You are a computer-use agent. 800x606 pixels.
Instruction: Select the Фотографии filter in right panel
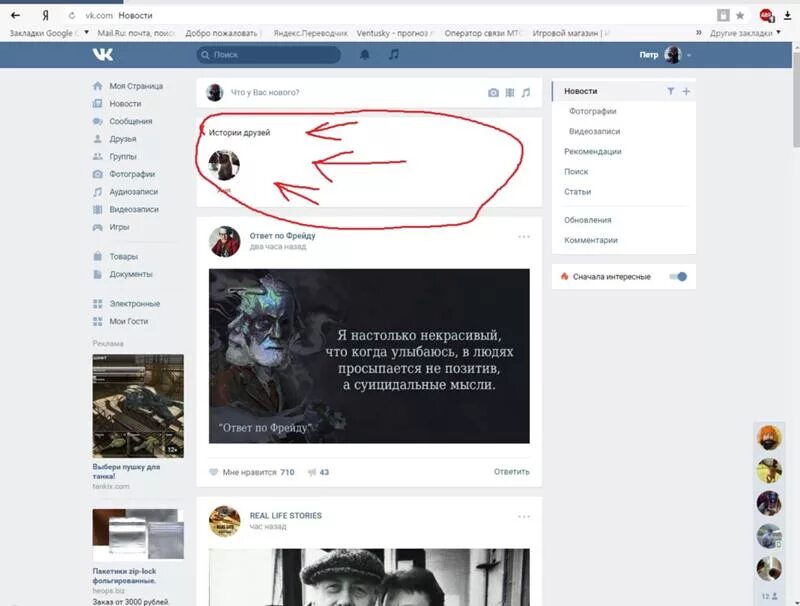click(592, 111)
